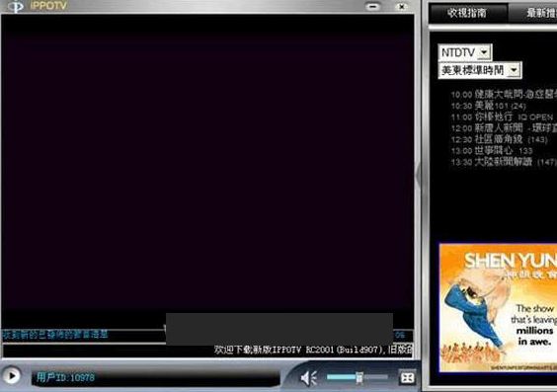Toggle fullscreen mode with the expand icon
557x392 pixels.
coord(407,377)
